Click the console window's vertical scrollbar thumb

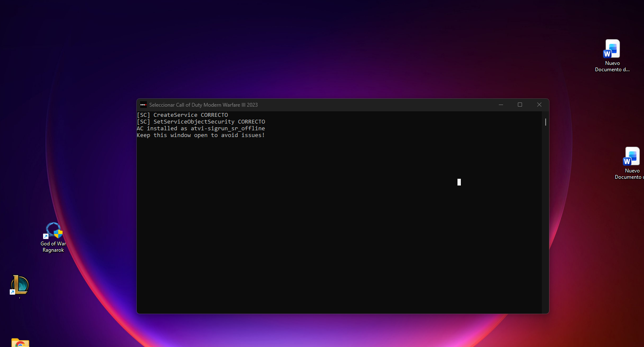click(x=545, y=122)
